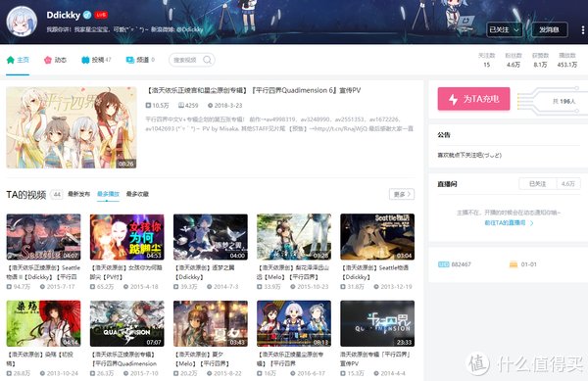Open 平行四界 thumbnail 23:33

pos(377,323)
